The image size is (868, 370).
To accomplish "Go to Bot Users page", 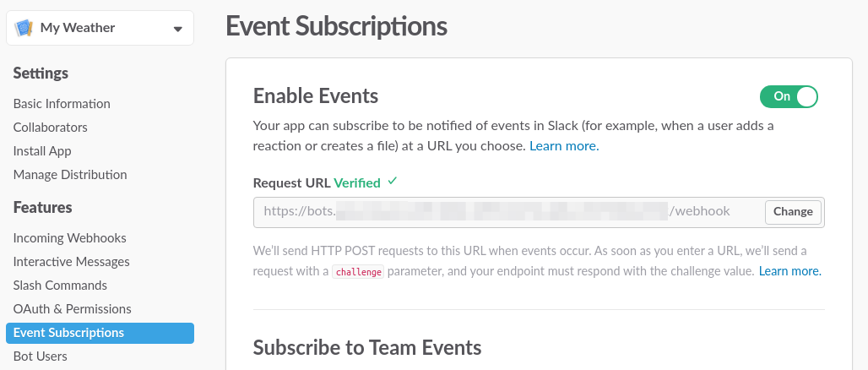I will (41, 356).
